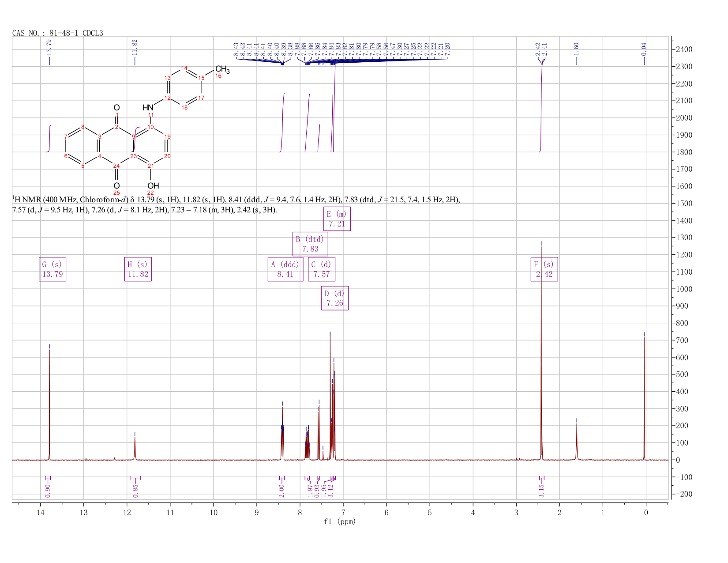The height and width of the screenshot is (563, 728).
Task: Click the broad peak at 11.82 ppm
Action: click(135, 448)
